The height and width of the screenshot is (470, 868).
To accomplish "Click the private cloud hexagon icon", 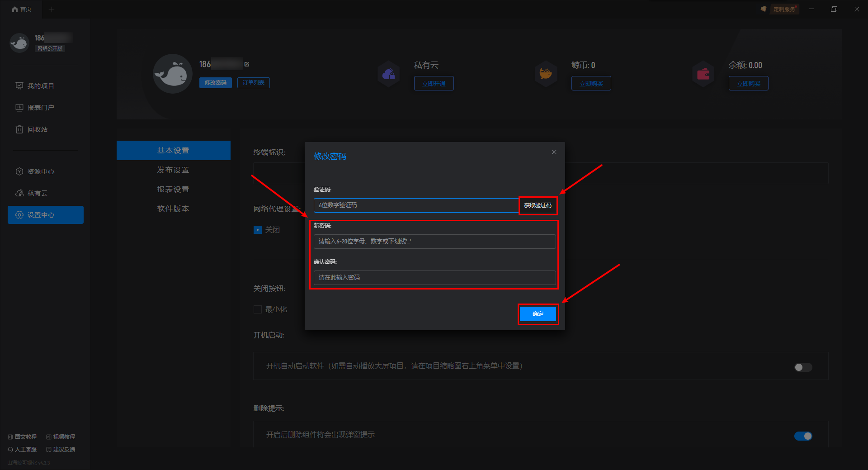I will click(x=389, y=74).
